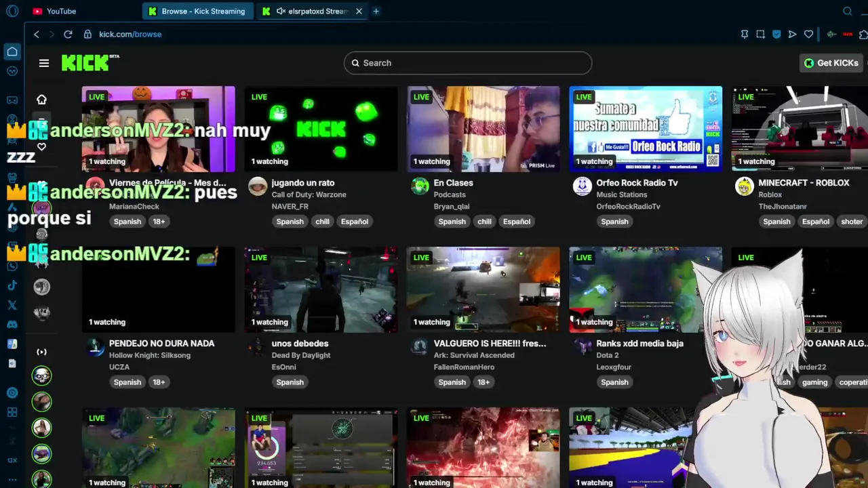Open a new browser tab with plus
The height and width of the screenshot is (488, 868).
tap(376, 12)
